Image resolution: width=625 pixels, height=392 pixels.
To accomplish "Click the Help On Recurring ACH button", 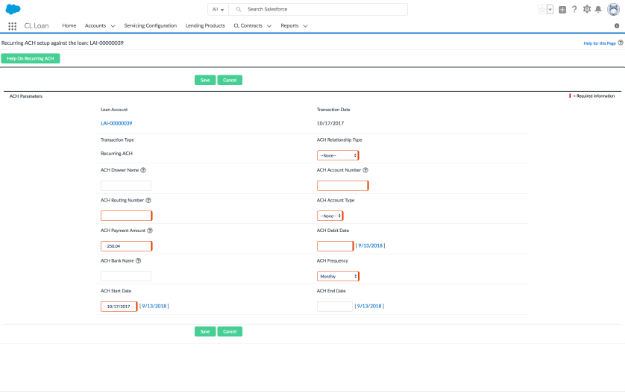I will (31, 59).
